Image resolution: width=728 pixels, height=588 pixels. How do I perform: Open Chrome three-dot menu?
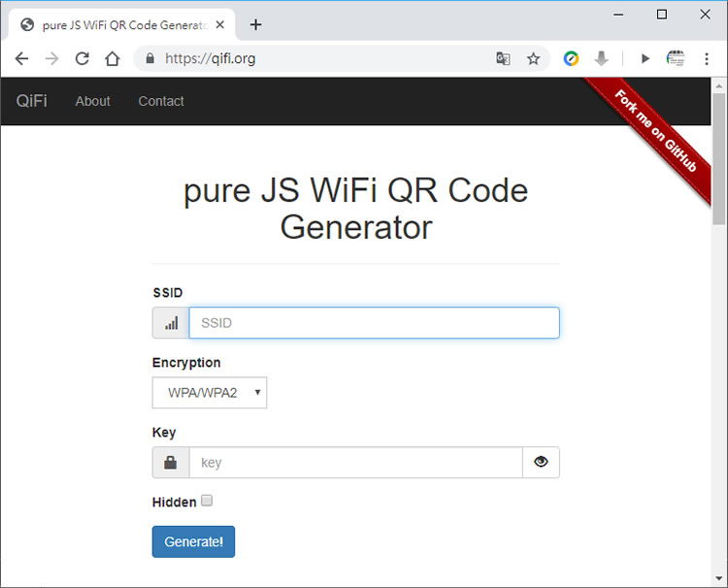click(707, 58)
